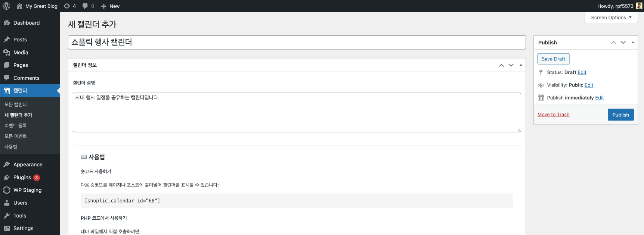Select 모든 이벤트 submenu item
Image resolution: width=644 pixels, height=235 pixels.
click(16, 136)
